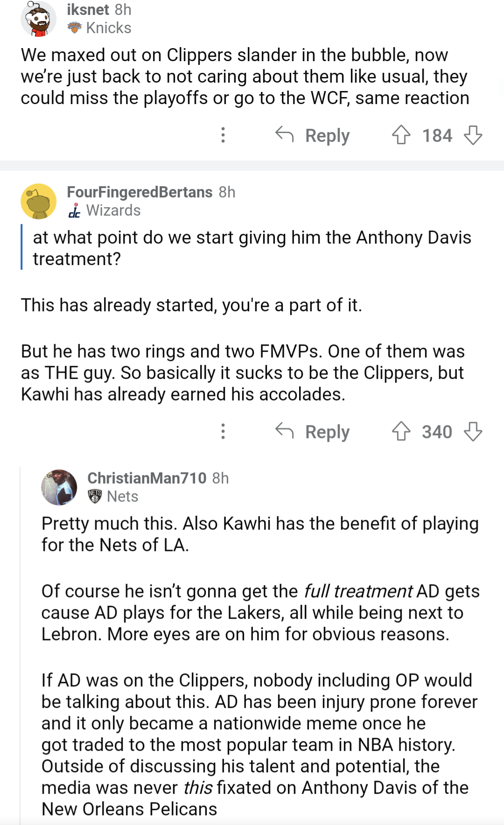
Task: Downvote FourFingeredBertans' comment
Action: (x=476, y=432)
